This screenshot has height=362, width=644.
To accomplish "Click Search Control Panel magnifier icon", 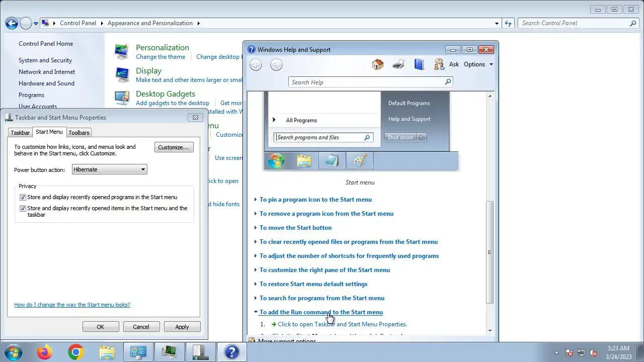I will [x=633, y=23].
